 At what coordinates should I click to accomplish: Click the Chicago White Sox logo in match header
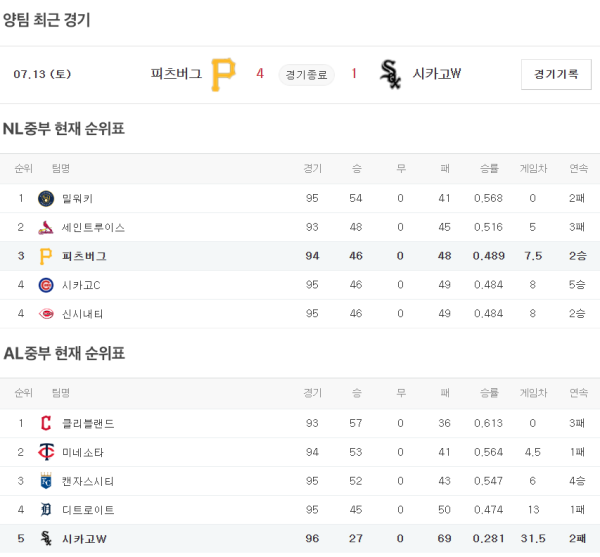tap(390, 74)
